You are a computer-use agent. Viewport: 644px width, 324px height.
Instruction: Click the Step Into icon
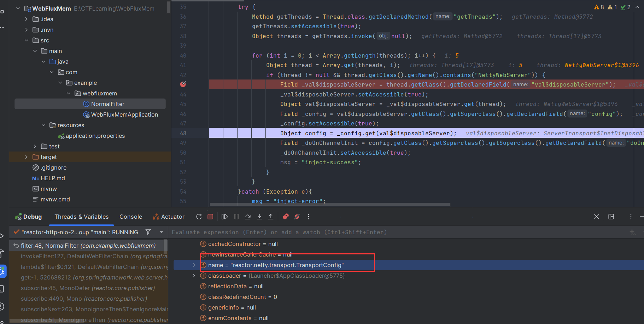pyautogui.click(x=259, y=217)
